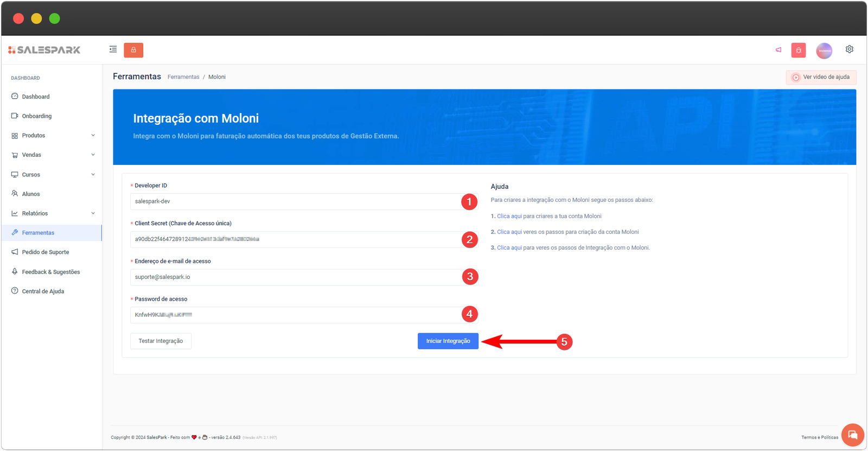Open the settings gear icon
Image resolution: width=868 pixels, height=451 pixels.
850,49
